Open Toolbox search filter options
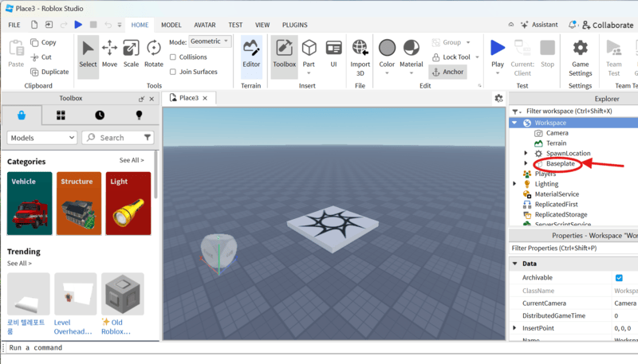This screenshot has height=364, width=638. coord(148,138)
